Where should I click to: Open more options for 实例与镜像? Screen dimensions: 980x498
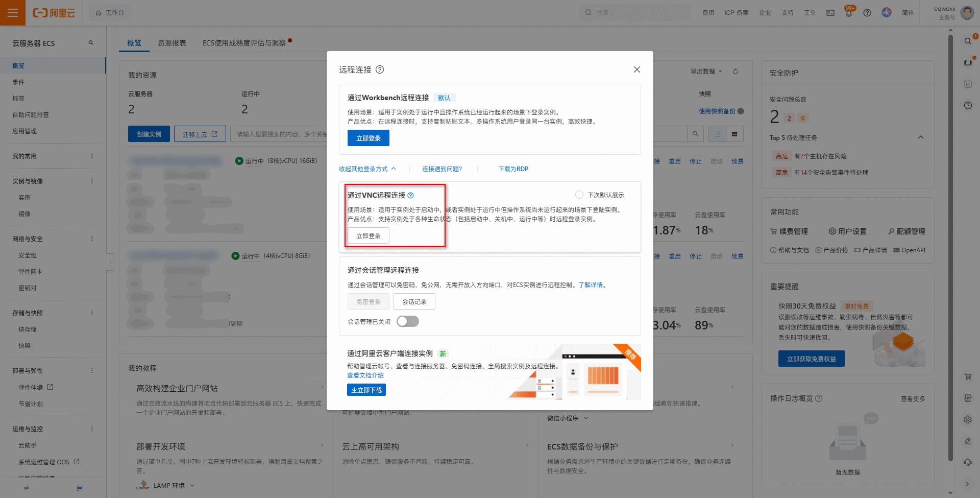(x=92, y=181)
